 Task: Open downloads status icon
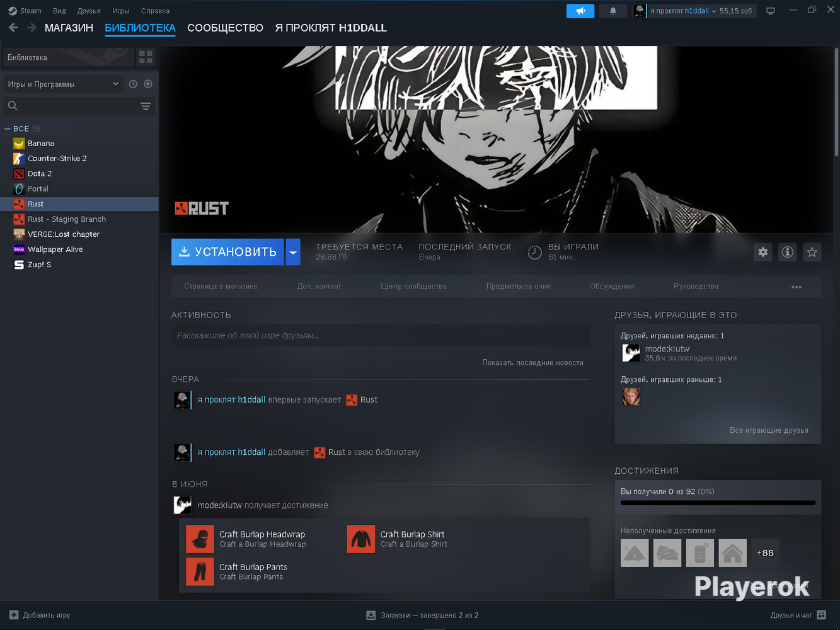tap(371, 615)
